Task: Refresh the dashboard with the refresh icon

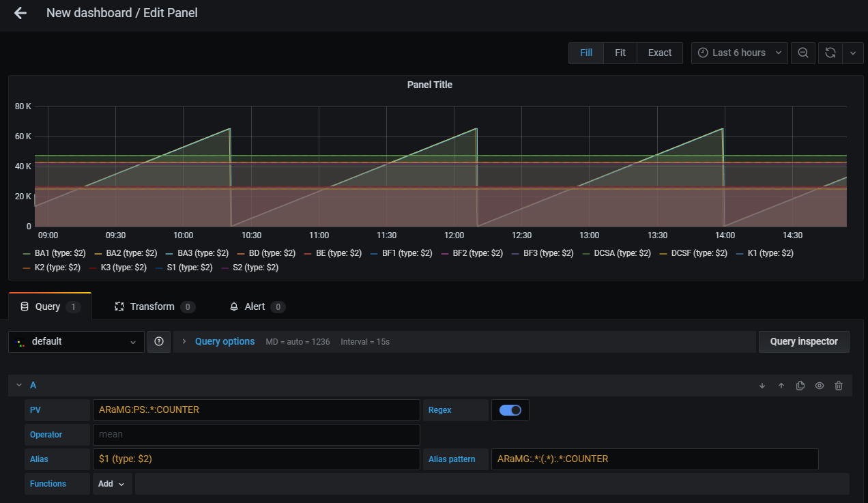Action: [830, 53]
